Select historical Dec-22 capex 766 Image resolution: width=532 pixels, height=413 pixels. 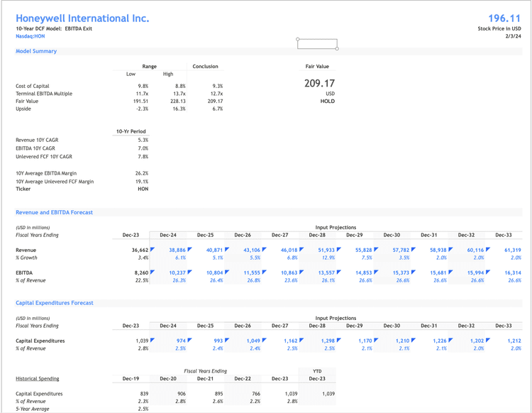click(256, 394)
